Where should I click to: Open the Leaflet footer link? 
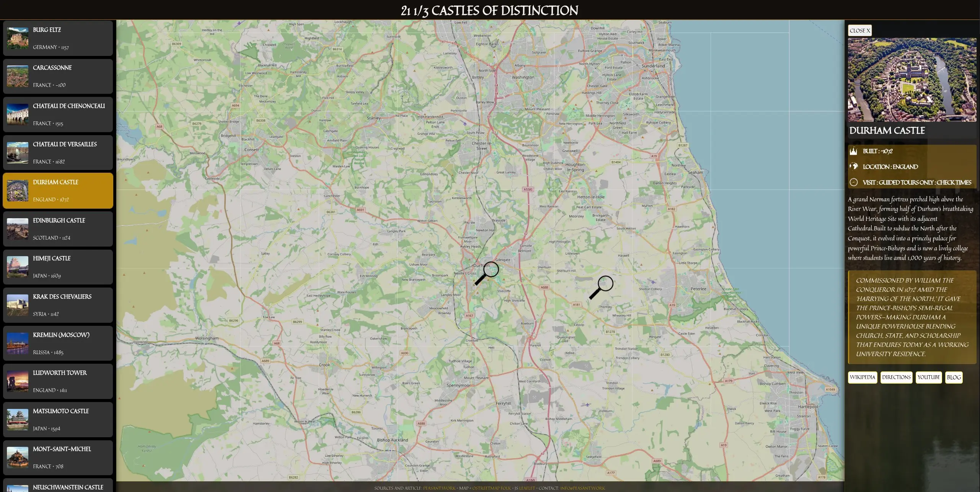point(527,488)
